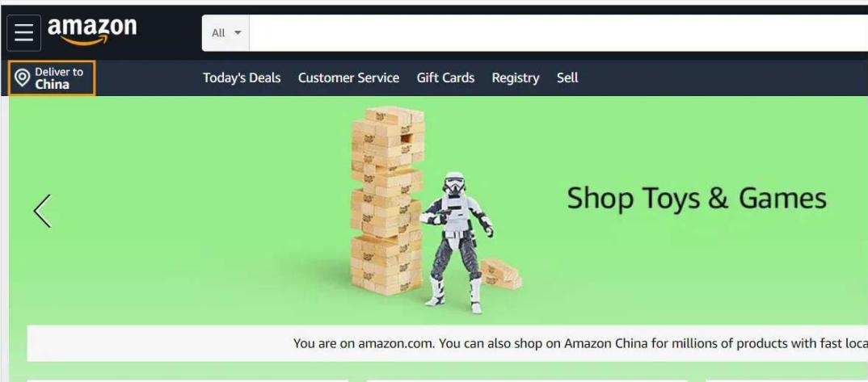
Task: Open Customer Service
Action: pyautogui.click(x=349, y=78)
